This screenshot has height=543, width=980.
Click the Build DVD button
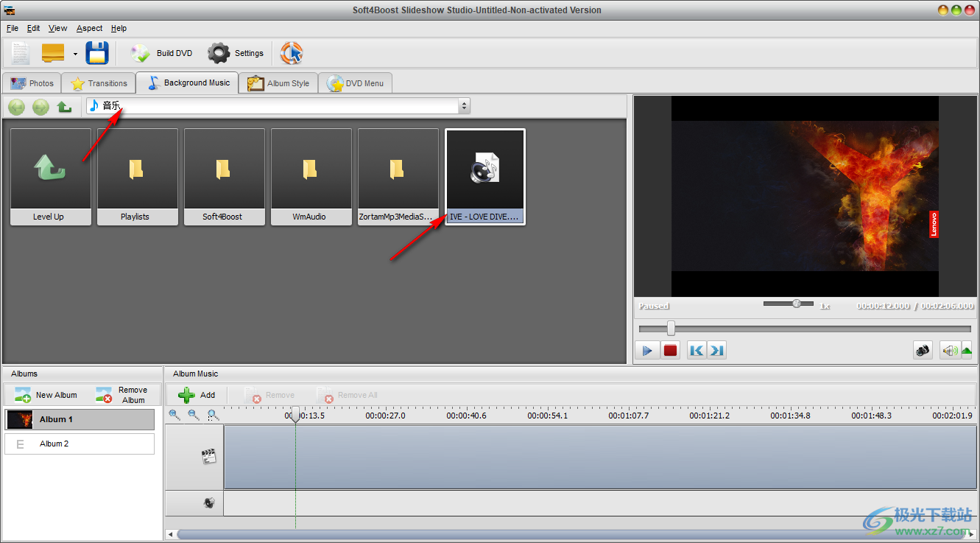[x=161, y=53]
